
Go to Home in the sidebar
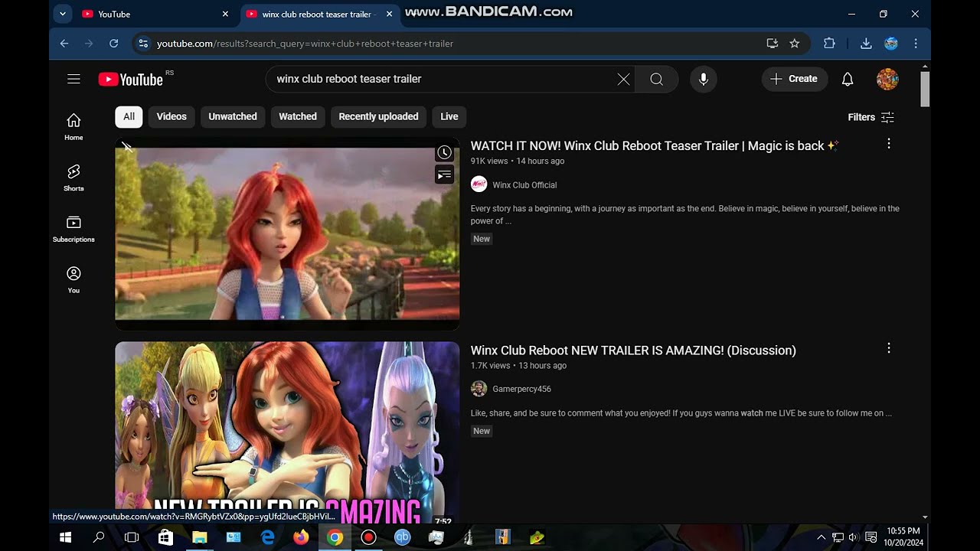point(73,127)
